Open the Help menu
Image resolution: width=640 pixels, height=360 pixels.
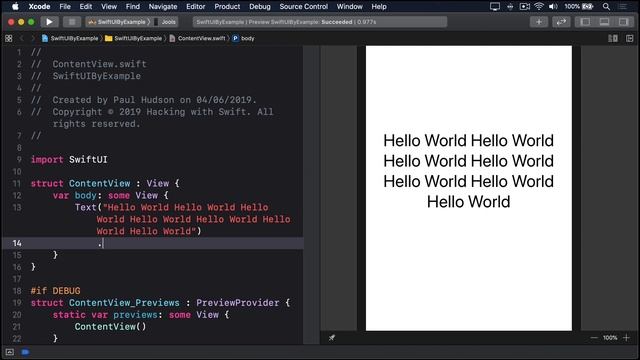[379, 7]
